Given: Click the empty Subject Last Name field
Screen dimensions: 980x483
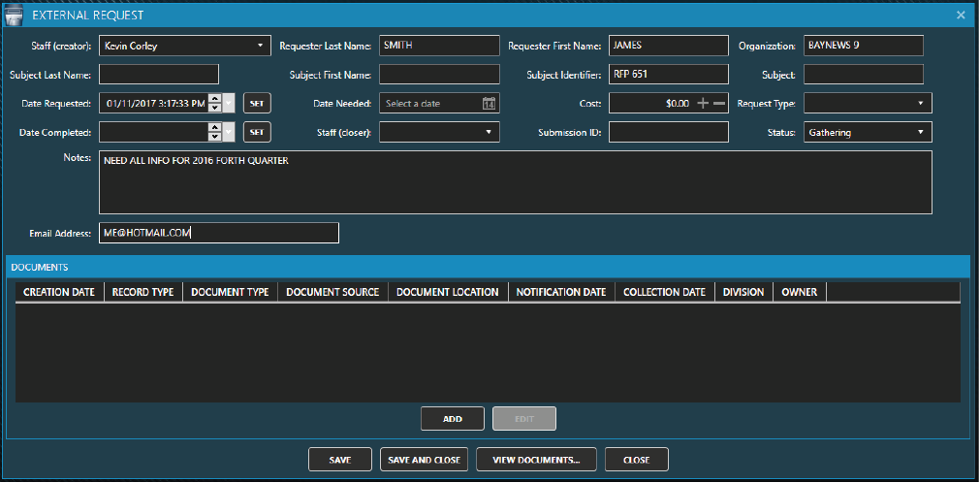Looking at the screenshot, I should coord(159,75).
